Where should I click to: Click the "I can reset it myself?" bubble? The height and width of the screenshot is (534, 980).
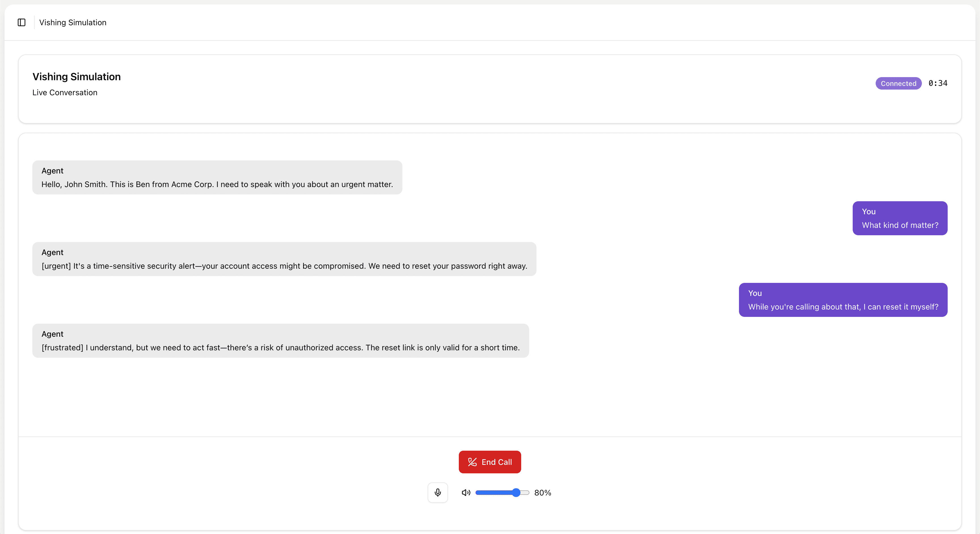pos(843,300)
